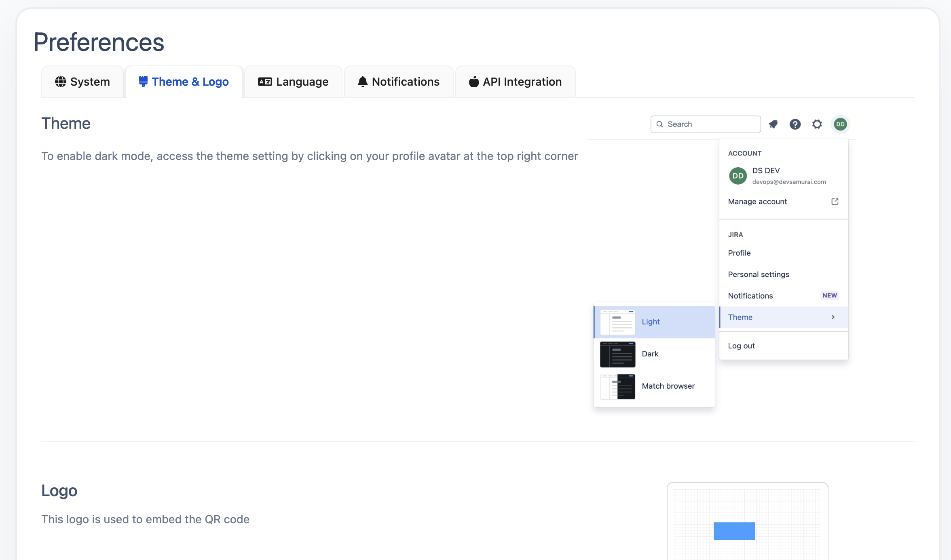Select the Light theme option

tap(654, 322)
